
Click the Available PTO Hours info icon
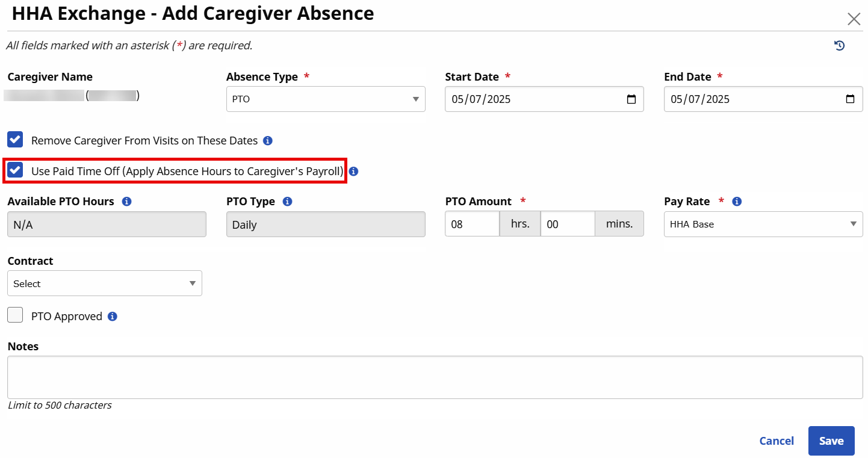[x=126, y=202]
